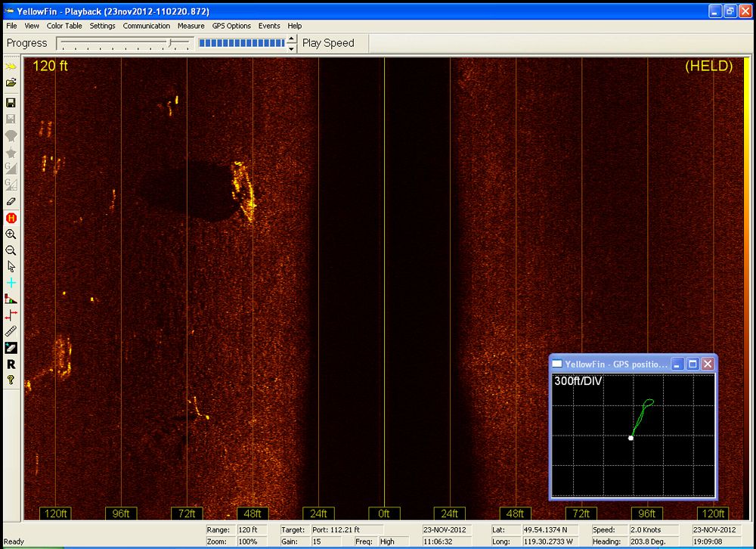Toggle the red H hold button
The width and height of the screenshot is (756, 549).
[11, 218]
